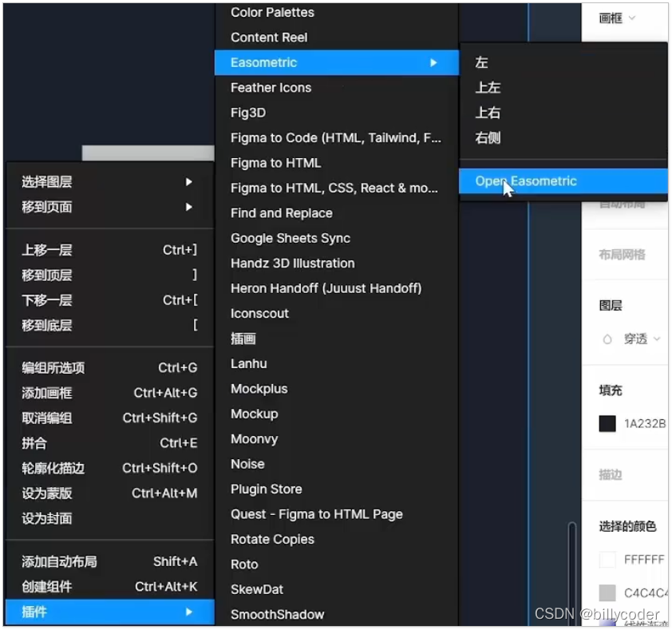Open Handz 3D Illustration plugin
672x630 pixels.
click(337, 263)
